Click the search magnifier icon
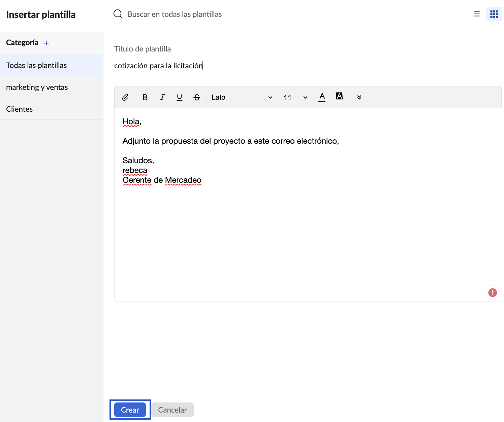This screenshot has width=504, height=422. pos(118,14)
